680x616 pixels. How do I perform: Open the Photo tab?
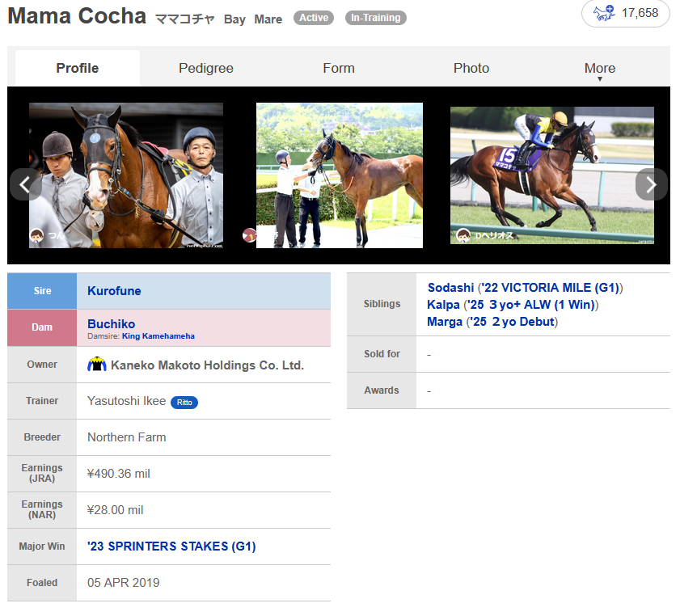(471, 68)
